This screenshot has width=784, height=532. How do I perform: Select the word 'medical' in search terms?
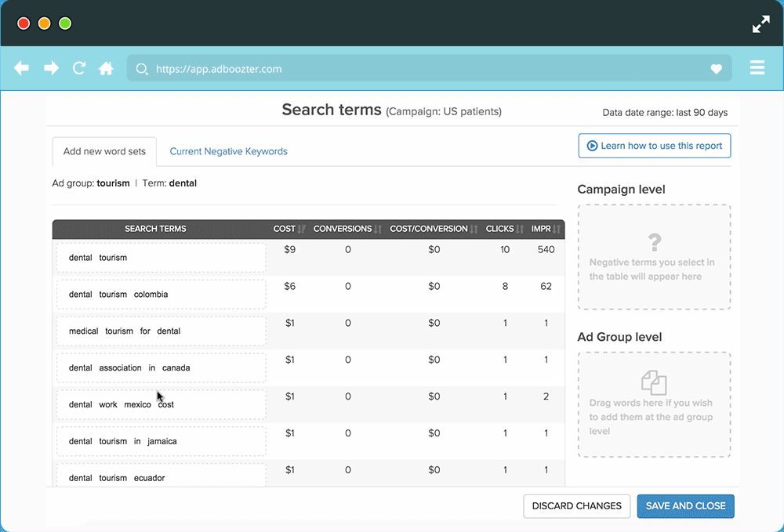pyautogui.click(x=84, y=331)
